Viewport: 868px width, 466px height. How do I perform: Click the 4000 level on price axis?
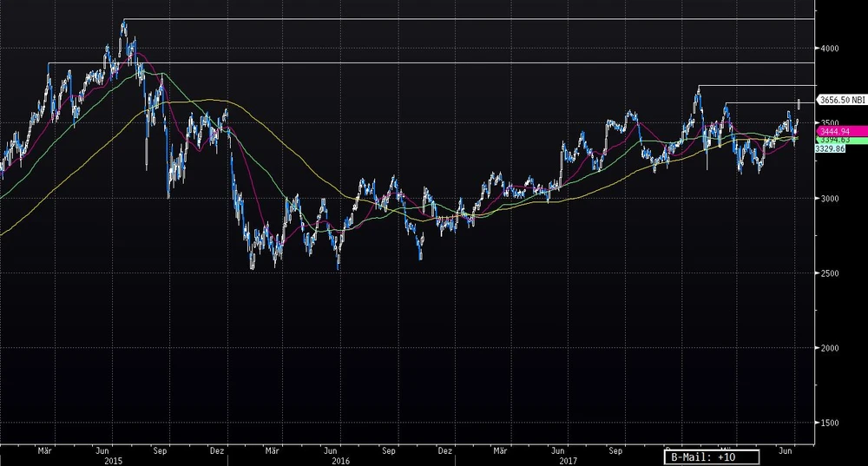click(829, 49)
